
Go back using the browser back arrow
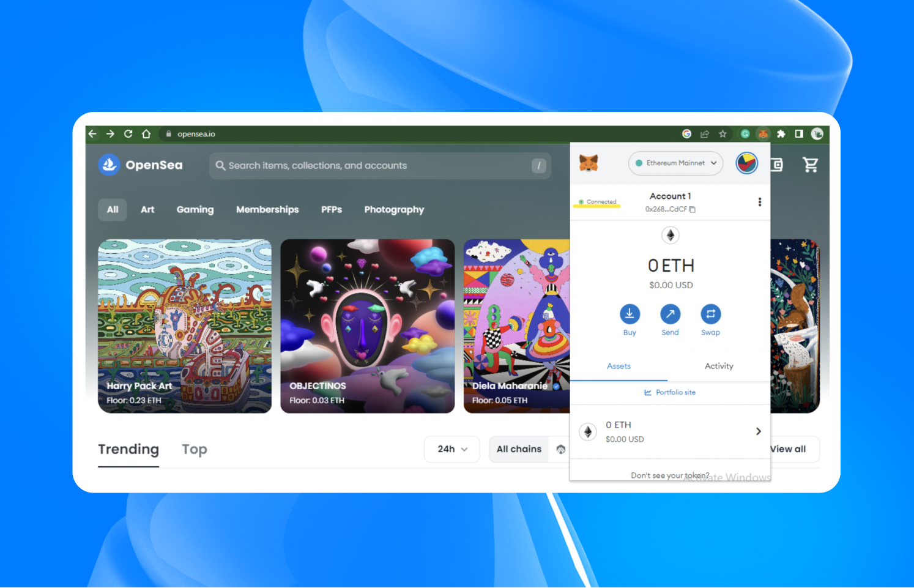coord(92,134)
